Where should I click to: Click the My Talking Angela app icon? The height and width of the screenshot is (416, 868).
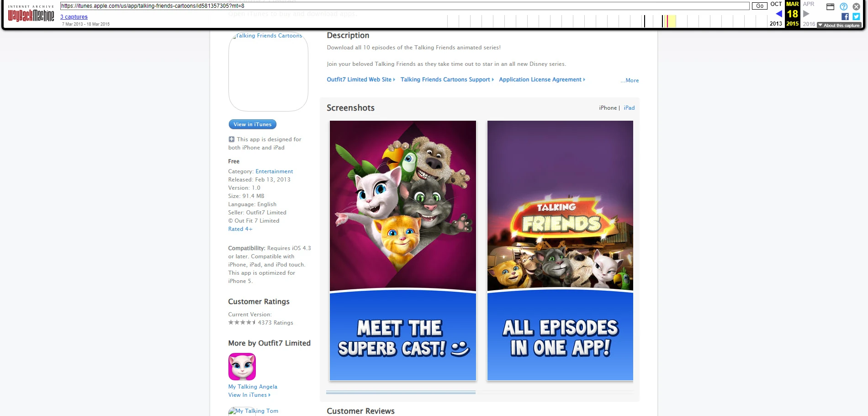tap(241, 366)
